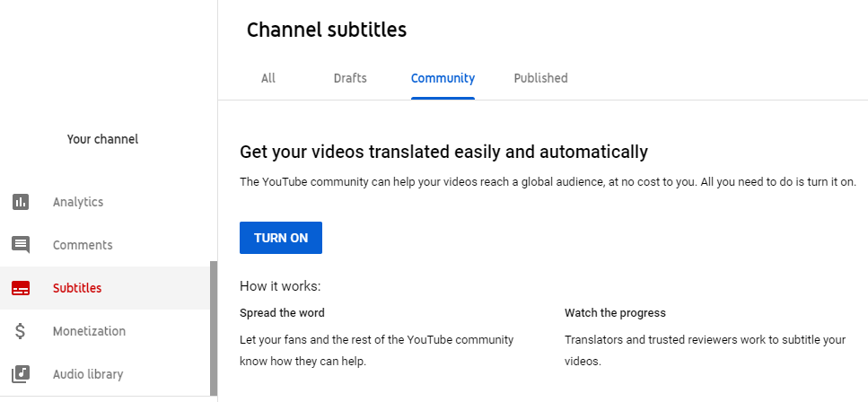The width and height of the screenshot is (868, 402).
Task: Select the Community tab
Action: (x=443, y=78)
